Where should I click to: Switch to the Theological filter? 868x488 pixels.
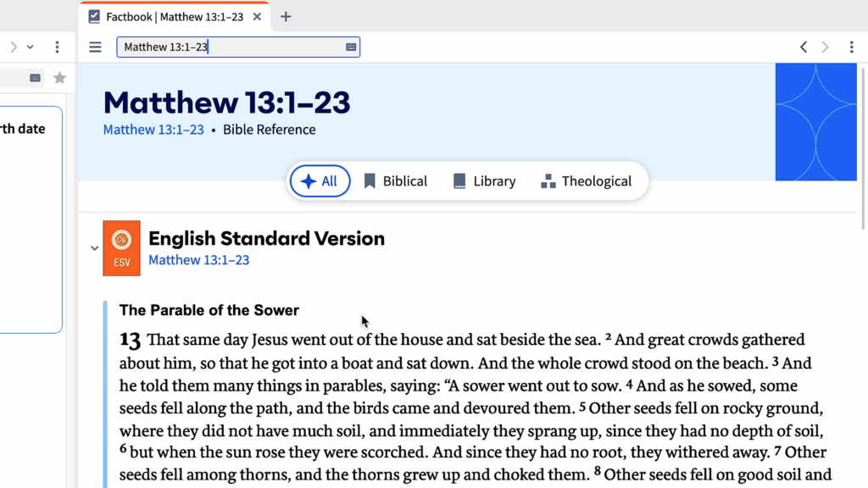pos(586,181)
